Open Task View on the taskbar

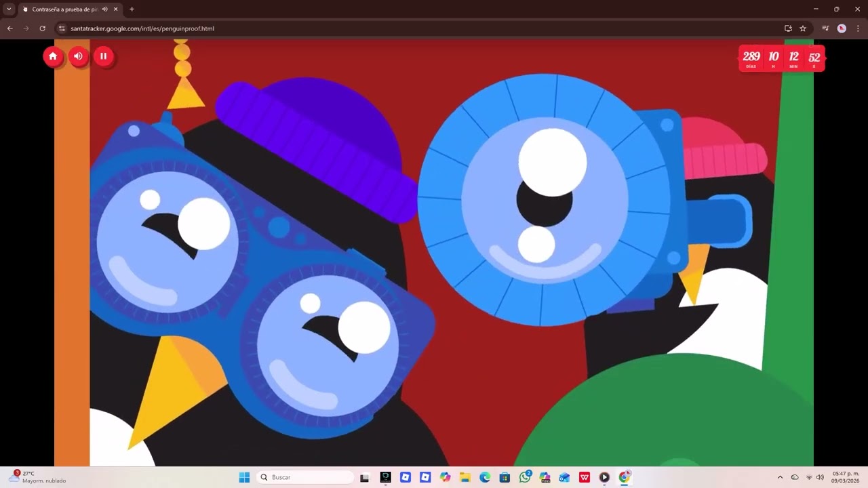365,477
